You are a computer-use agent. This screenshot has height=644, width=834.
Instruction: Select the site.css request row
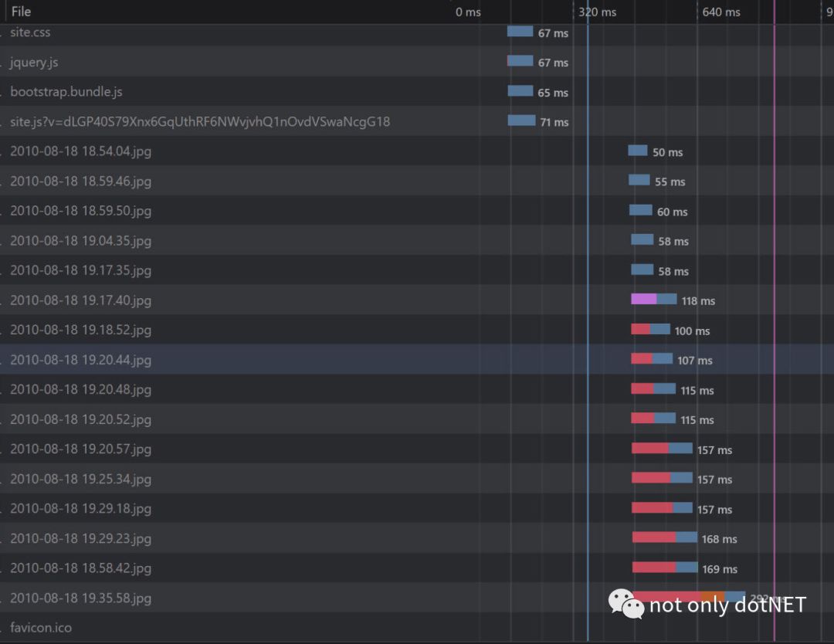417,32
